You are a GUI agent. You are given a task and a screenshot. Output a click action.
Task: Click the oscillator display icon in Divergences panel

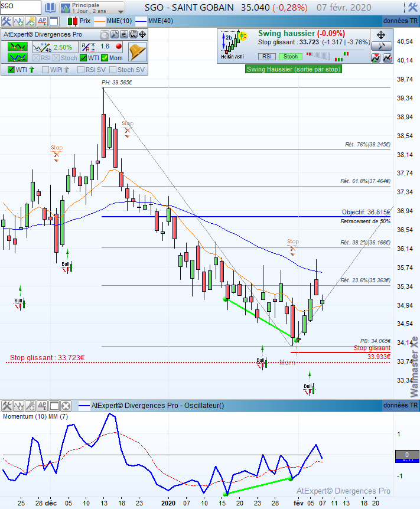(133, 35)
